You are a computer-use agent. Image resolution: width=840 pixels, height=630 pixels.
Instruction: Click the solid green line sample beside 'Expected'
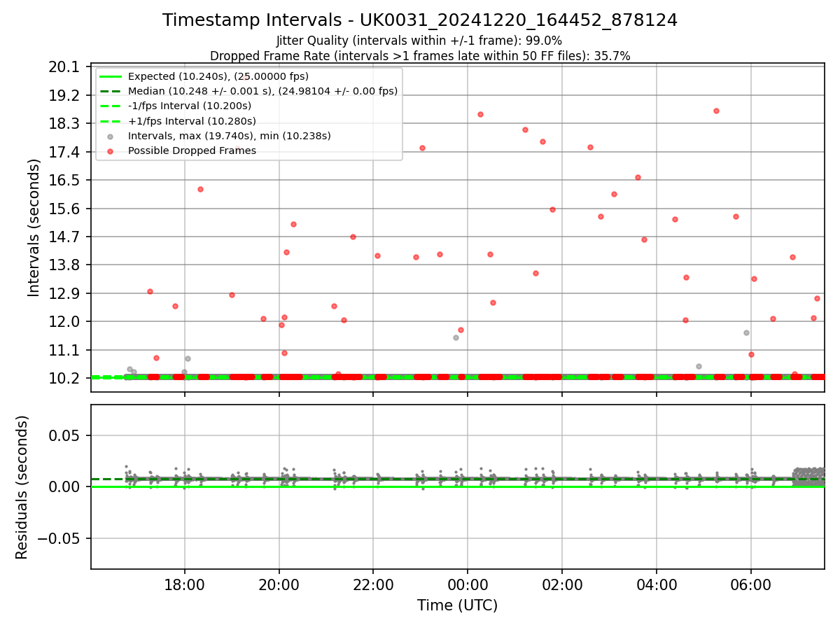(x=110, y=76)
